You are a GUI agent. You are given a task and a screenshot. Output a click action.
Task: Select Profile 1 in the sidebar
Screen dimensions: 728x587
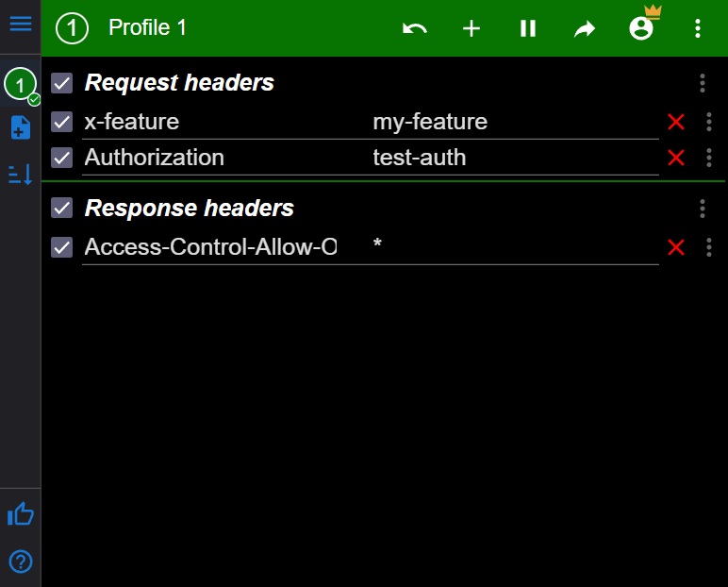(21, 85)
